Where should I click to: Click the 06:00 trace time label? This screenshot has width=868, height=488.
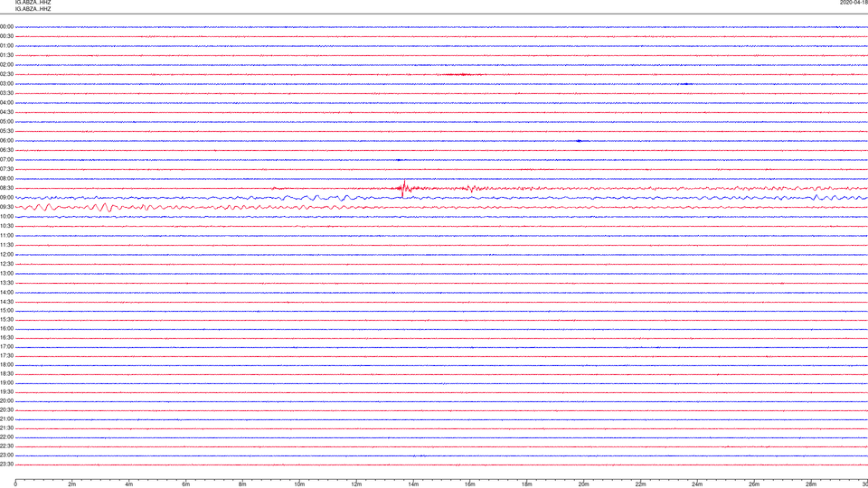coord(6,141)
